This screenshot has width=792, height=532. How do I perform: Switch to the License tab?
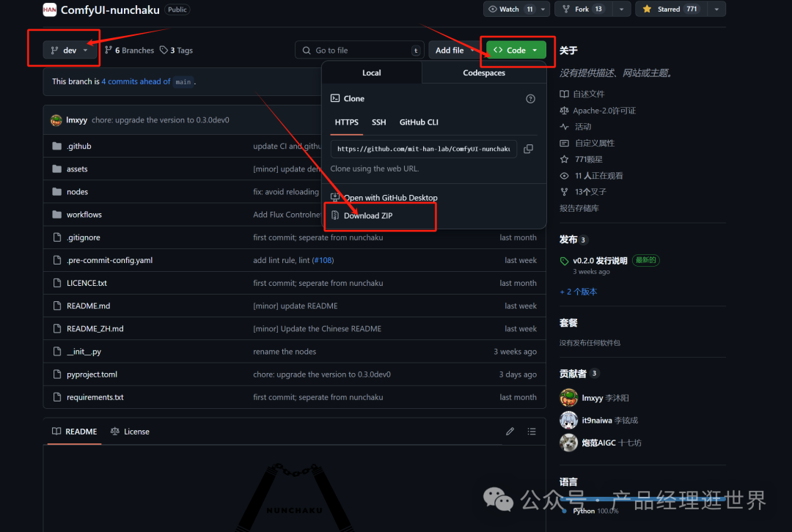[x=130, y=432]
